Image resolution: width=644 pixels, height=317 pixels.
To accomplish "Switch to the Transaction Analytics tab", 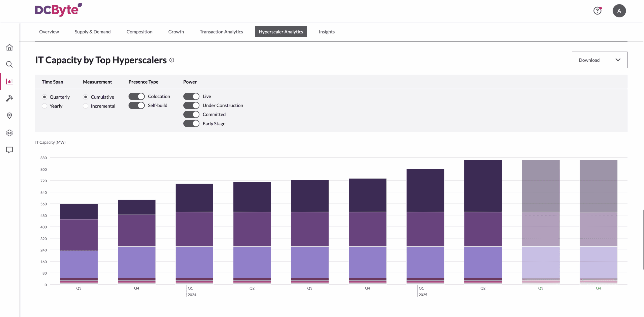I will click(221, 32).
